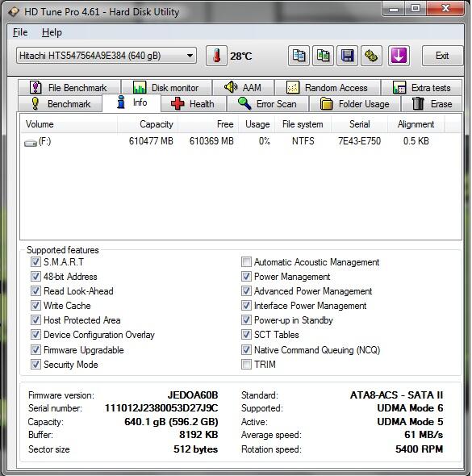
Task: Click the 5400 RPM rotation speed value
Action: click(x=420, y=449)
